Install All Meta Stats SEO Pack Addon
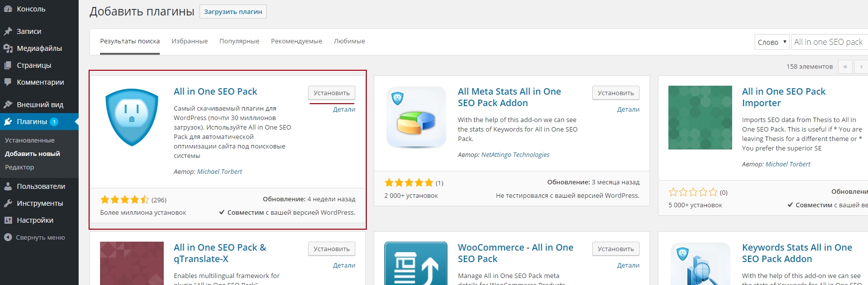Image resolution: width=868 pixels, height=285 pixels. pos(616,93)
